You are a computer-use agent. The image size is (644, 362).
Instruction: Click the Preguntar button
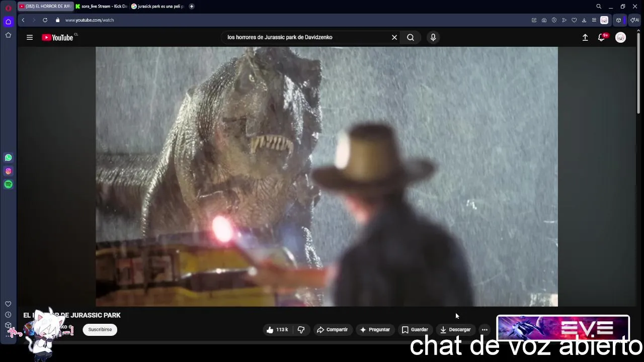point(374,330)
